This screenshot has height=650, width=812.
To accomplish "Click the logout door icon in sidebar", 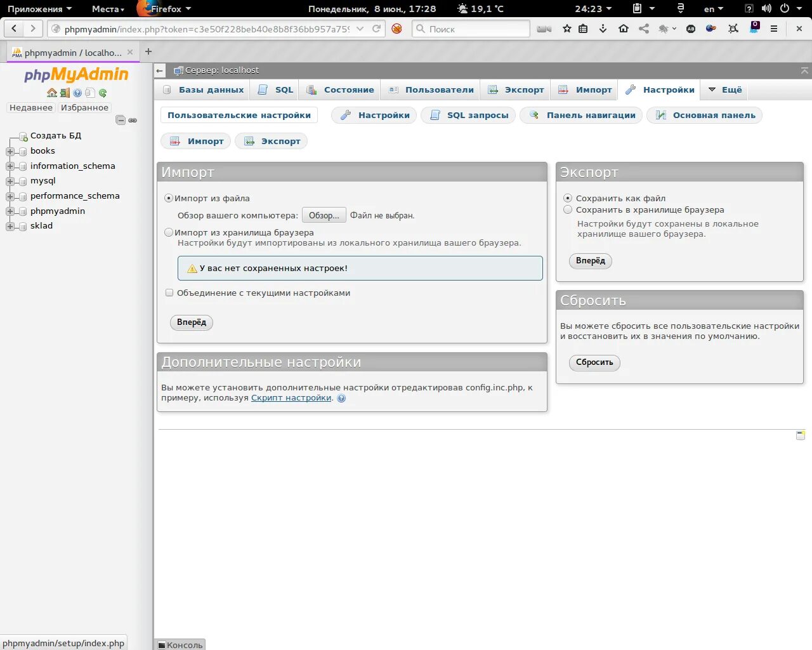I will coord(65,93).
